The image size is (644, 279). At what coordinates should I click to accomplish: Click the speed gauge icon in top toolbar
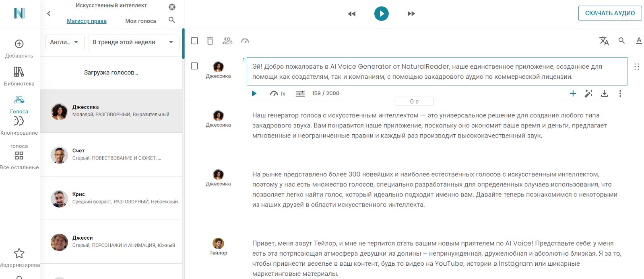coord(245,41)
